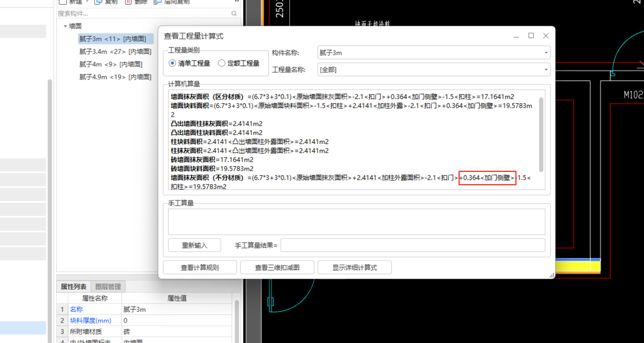
Task: Click the M102 door label in drawing
Action: tap(633, 95)
